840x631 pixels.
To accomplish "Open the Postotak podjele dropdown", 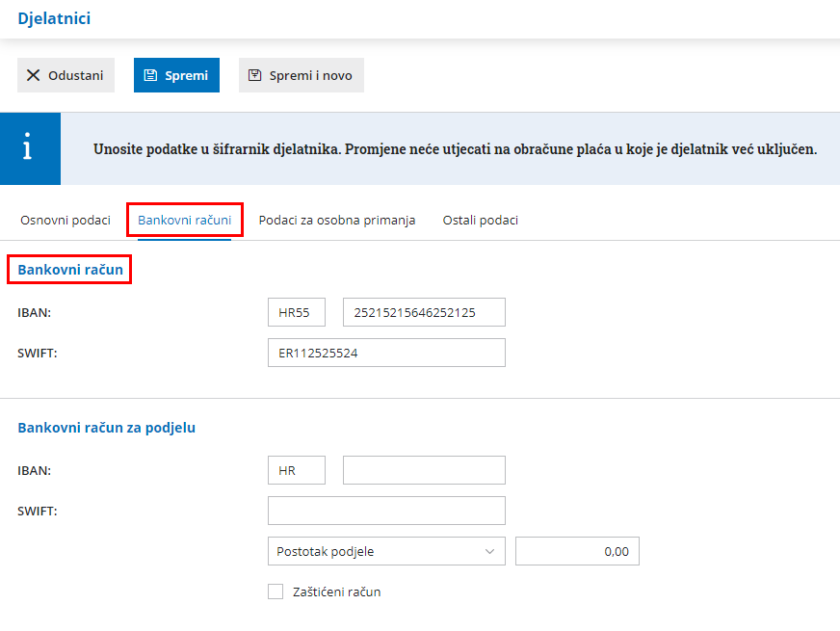I will (385, 551).
